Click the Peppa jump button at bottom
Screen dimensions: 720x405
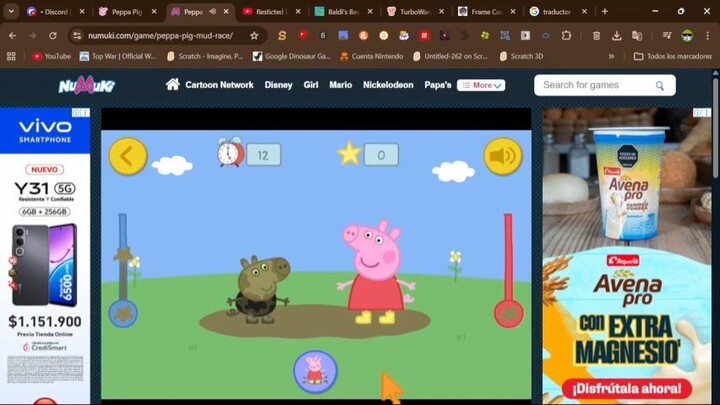[x=315, y=371]
